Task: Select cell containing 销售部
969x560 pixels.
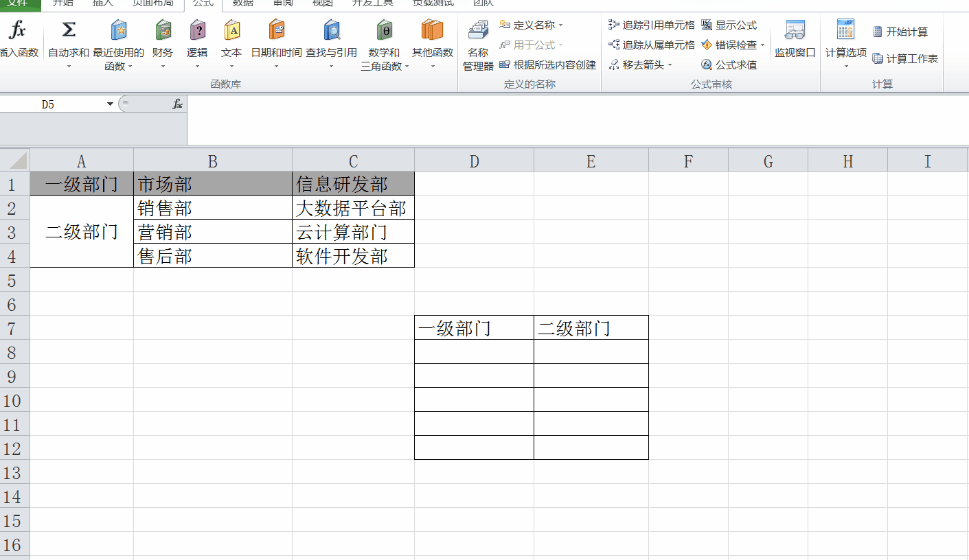Action: pyautogui.click(x=213, y=208)
